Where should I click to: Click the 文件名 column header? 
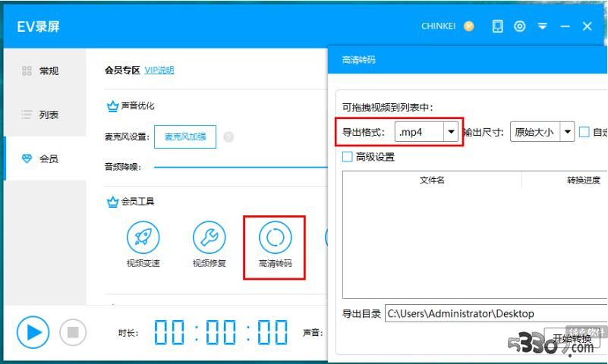tap(432, 180)
